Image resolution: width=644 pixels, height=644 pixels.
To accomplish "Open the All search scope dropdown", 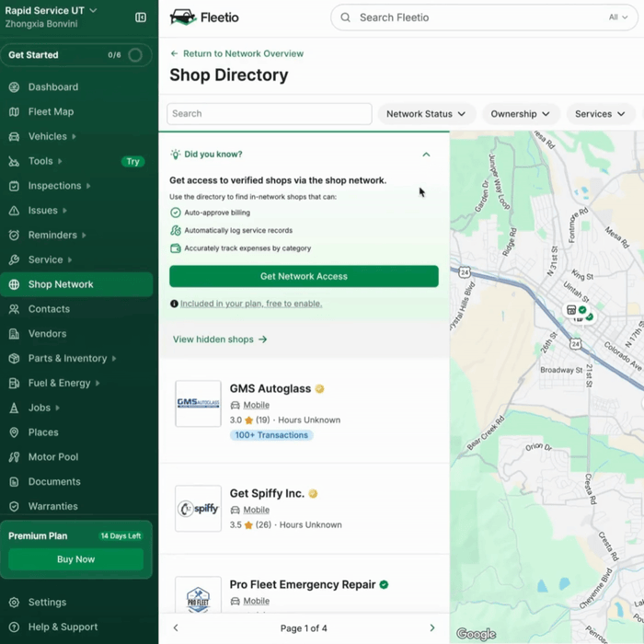I will (618, 17).
